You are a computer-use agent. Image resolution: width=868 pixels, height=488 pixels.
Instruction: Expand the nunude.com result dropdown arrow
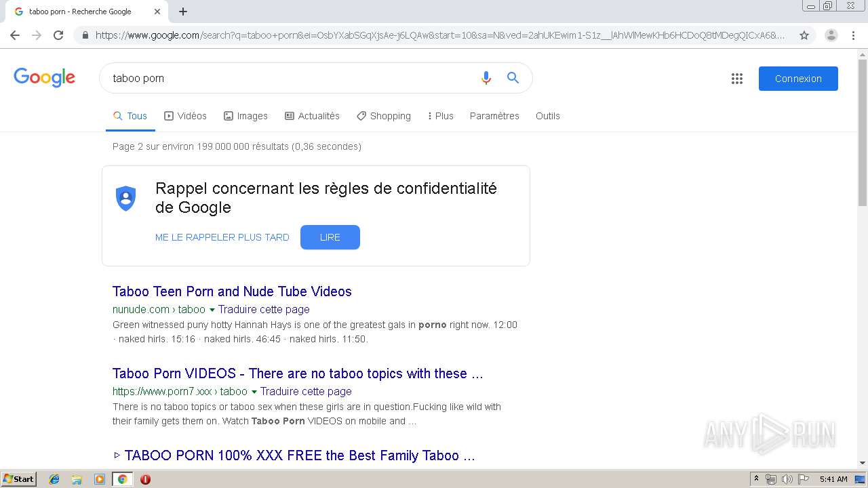point(212,310)
